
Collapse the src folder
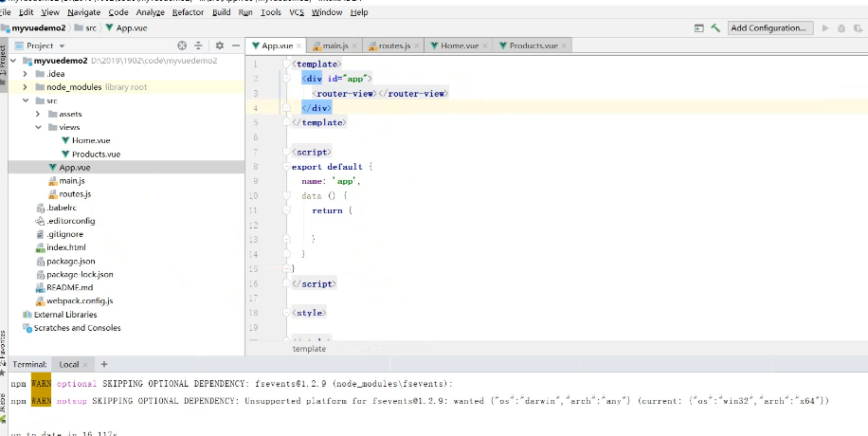(x=25, y=100)
